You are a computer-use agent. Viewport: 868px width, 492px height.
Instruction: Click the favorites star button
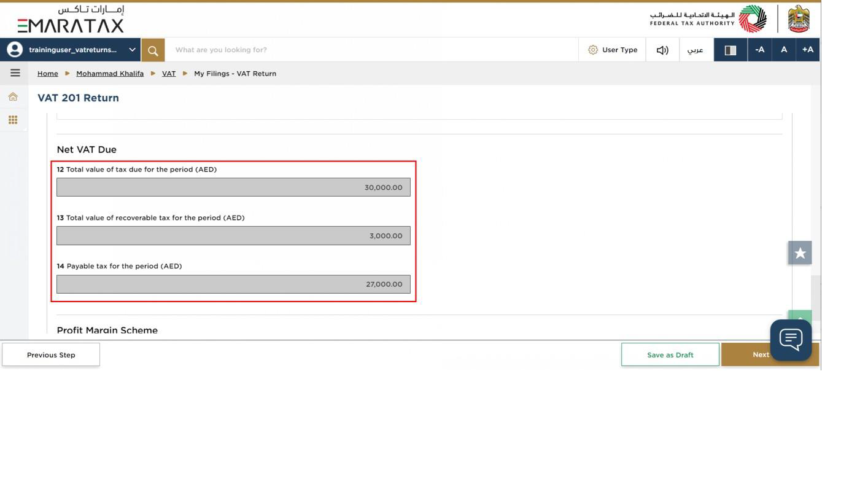[800, 252]
